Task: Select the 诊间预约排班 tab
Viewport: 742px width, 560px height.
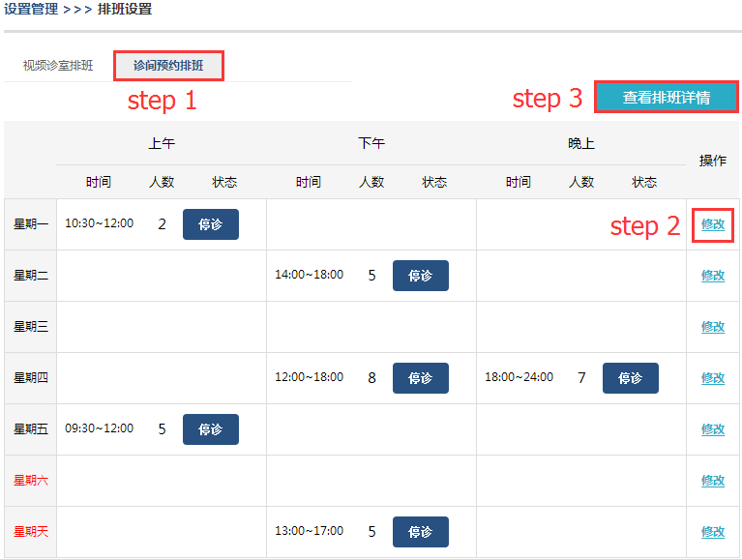Action: pos(168,67)
